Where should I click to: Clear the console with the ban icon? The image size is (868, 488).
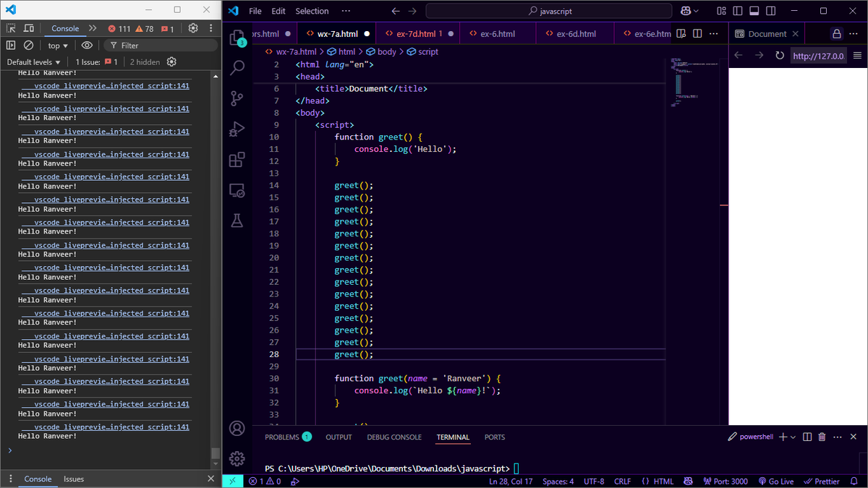(x=29, y=45)
